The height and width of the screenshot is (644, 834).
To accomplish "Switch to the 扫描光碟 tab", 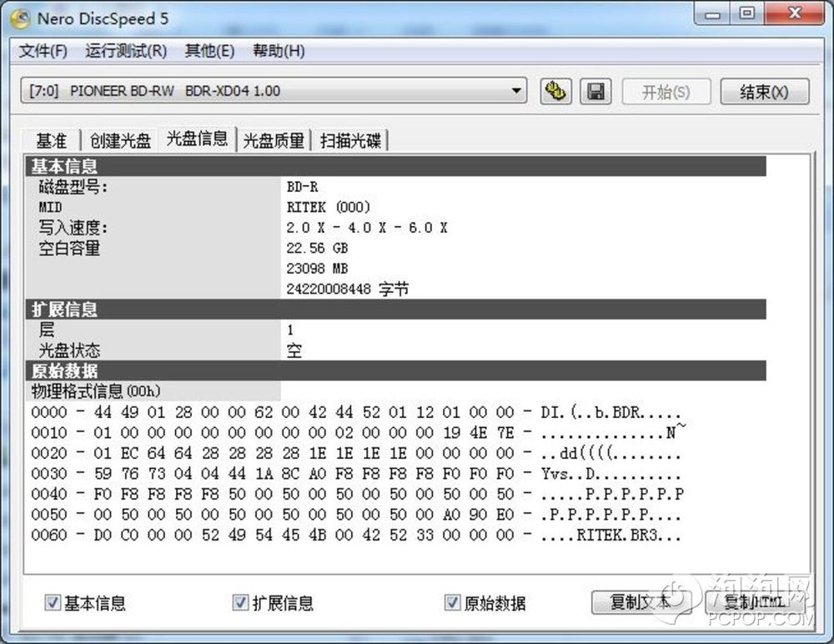I will coord(350,141).
